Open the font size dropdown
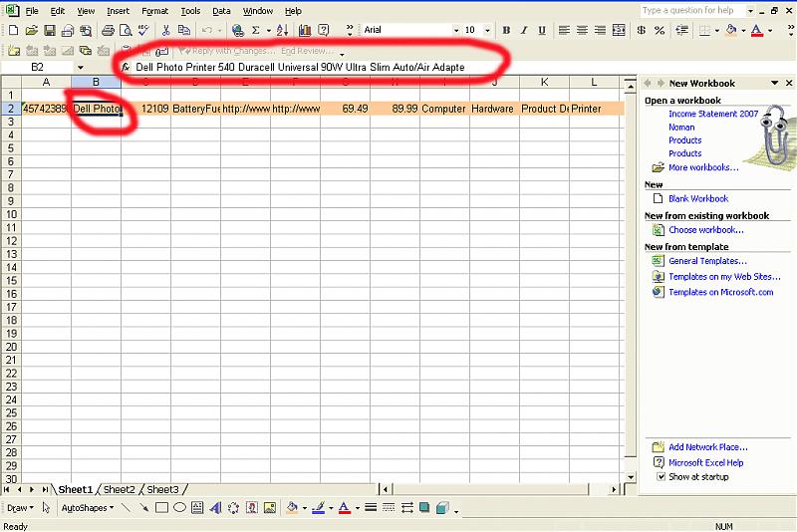Image resolution: width=797 pixels, height=532 pixels. tap(488, 31)
